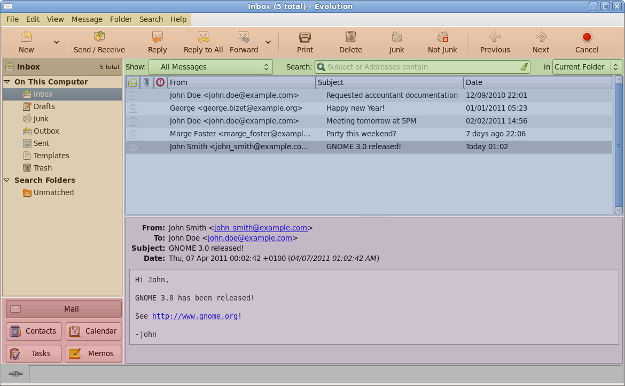Click the Send / Receive toolbar icon
Viewport: 625px width, 386px height.
[x=99, y=37]
